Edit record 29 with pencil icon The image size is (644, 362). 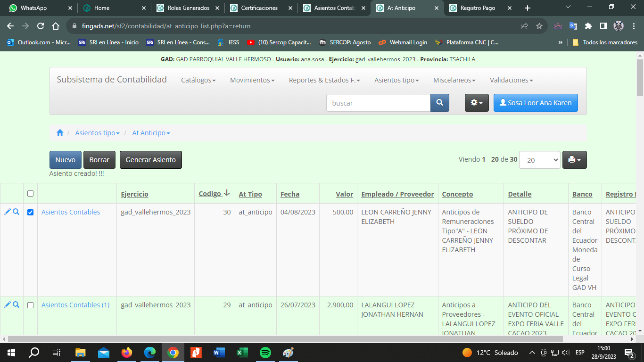coord(7,305)
